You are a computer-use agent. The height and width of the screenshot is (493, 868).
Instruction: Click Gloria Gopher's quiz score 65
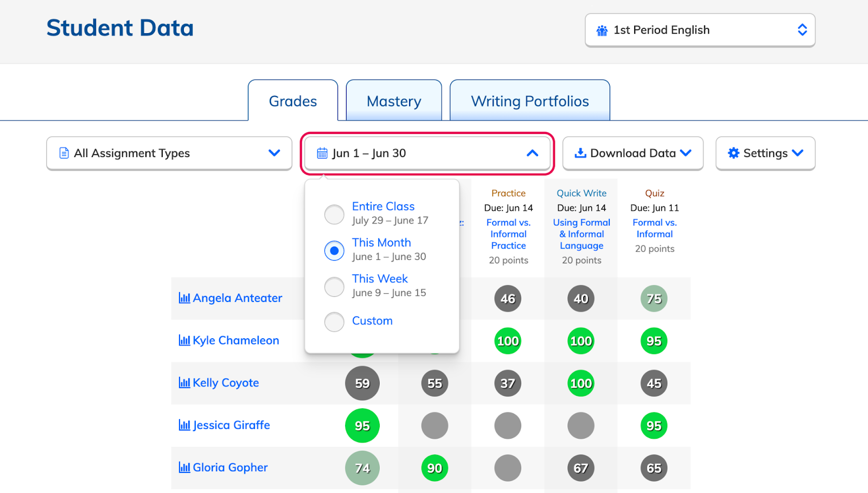pyautogui.click(x=654, y=468)
